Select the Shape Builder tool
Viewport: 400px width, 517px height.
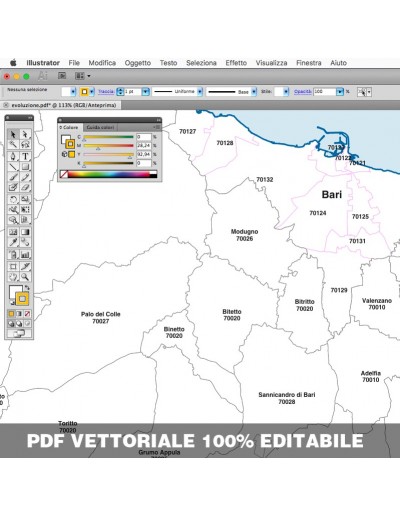point(13,220)
